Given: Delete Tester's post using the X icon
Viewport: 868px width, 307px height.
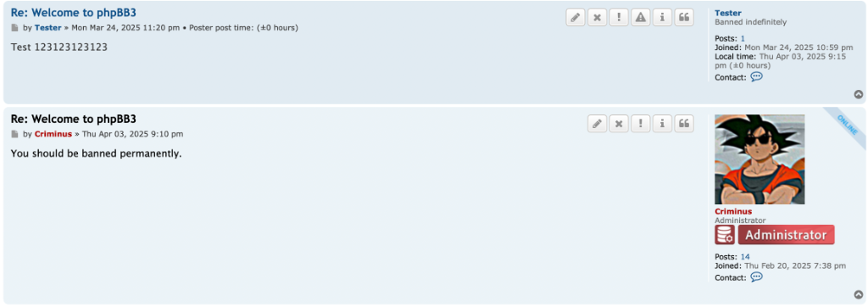Looking at the screenshot, I should point(597,17).
